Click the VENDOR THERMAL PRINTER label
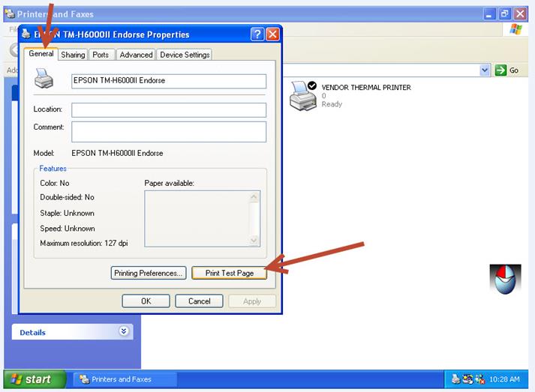 pos(366,88)
